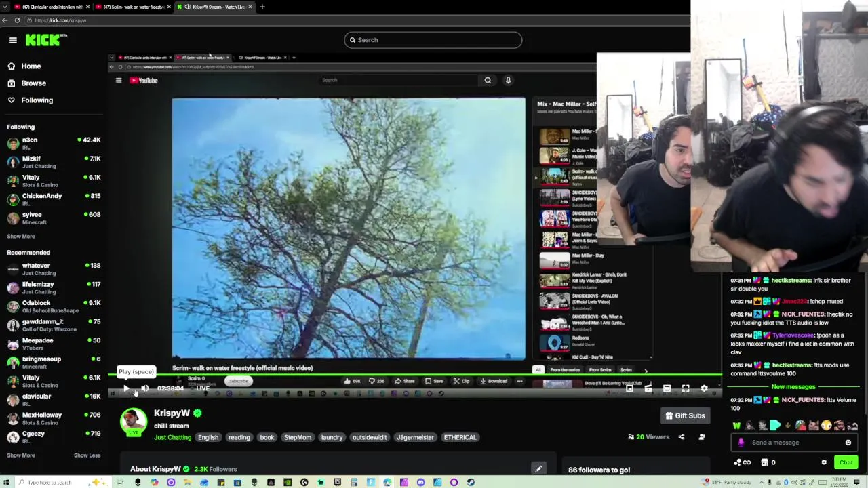Open the chat shop icon
The height and width of the screenshot is (488, 868).
pyautogui.click(x=764, y=462)
